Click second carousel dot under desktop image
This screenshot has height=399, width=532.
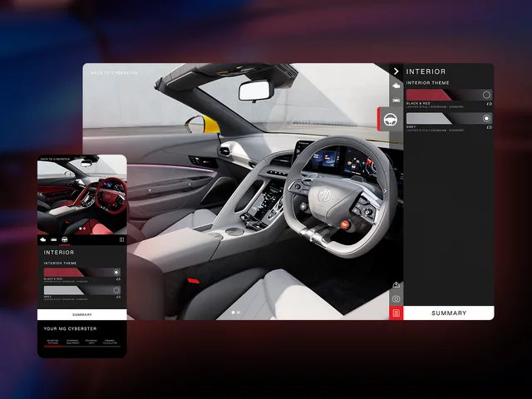[x=239, y=313]
